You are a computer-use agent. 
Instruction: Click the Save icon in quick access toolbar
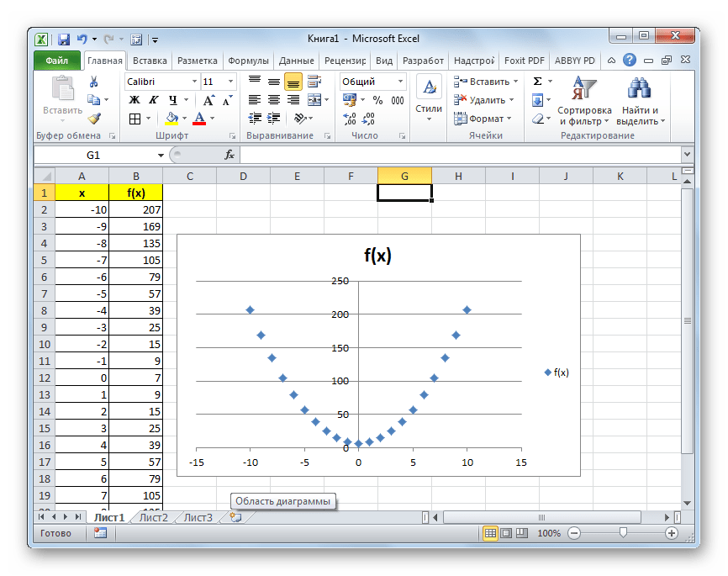[63, 39]
